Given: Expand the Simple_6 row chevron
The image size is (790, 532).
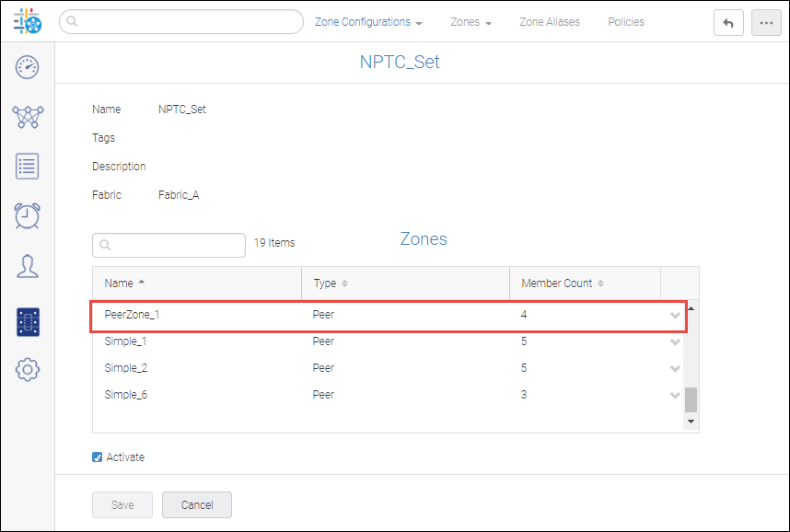Looking at the screenshot, I should click(675, 396).
